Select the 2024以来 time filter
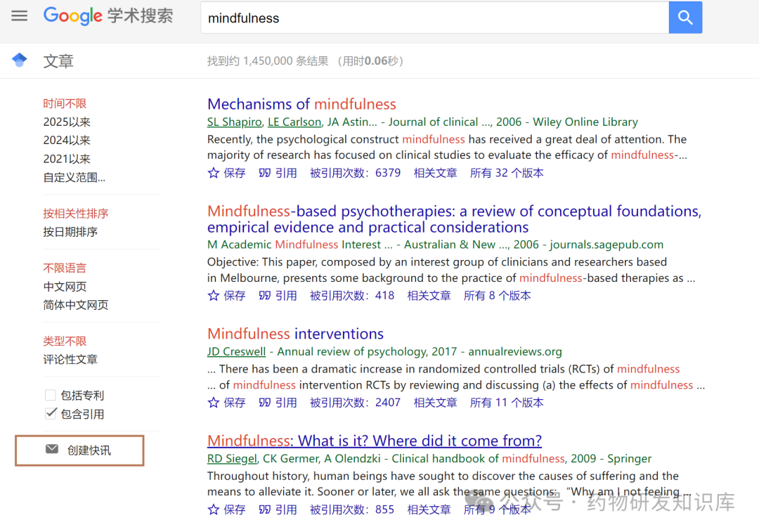759x532 pixels. (x=67, y=141)
